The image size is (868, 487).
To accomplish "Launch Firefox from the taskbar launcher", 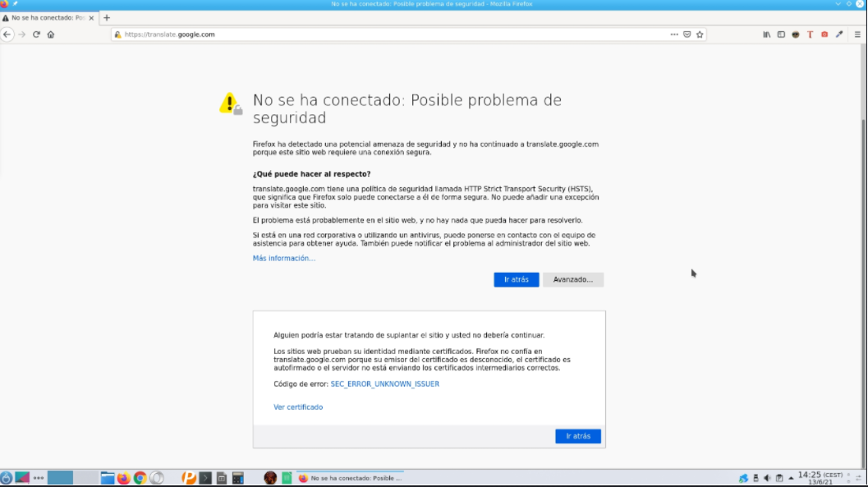I will 123,478.
